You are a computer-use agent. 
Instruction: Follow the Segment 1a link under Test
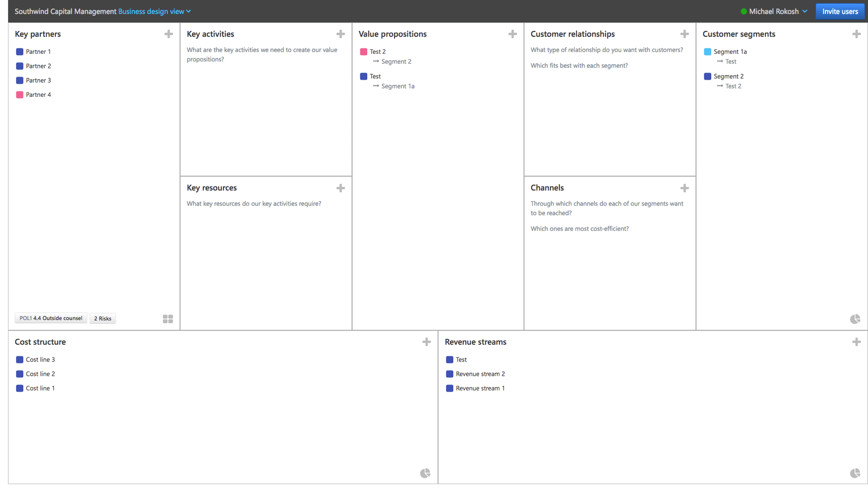click(x=398, y=86)
